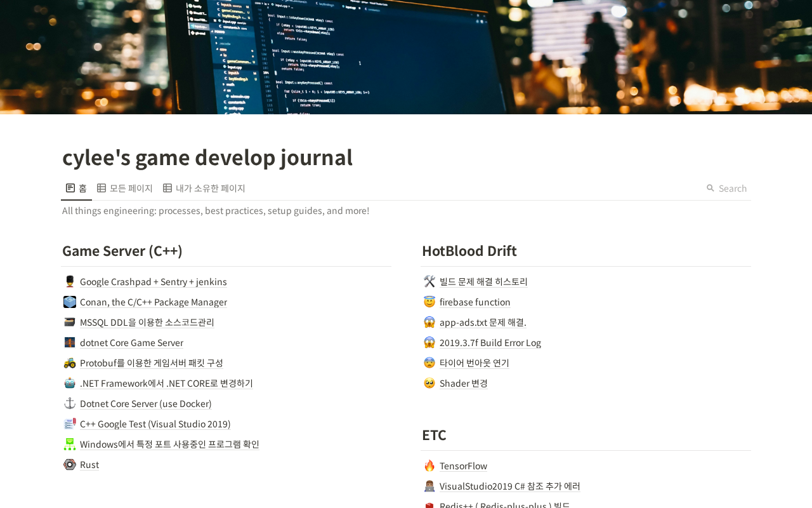Open the 모든 페이지 tab
The height and width of the screenshot is (508, 812).
[125, 188]
